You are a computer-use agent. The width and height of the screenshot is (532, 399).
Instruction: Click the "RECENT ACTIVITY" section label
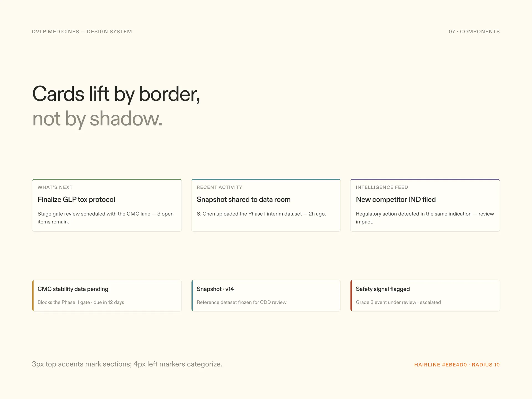point(219,187)
